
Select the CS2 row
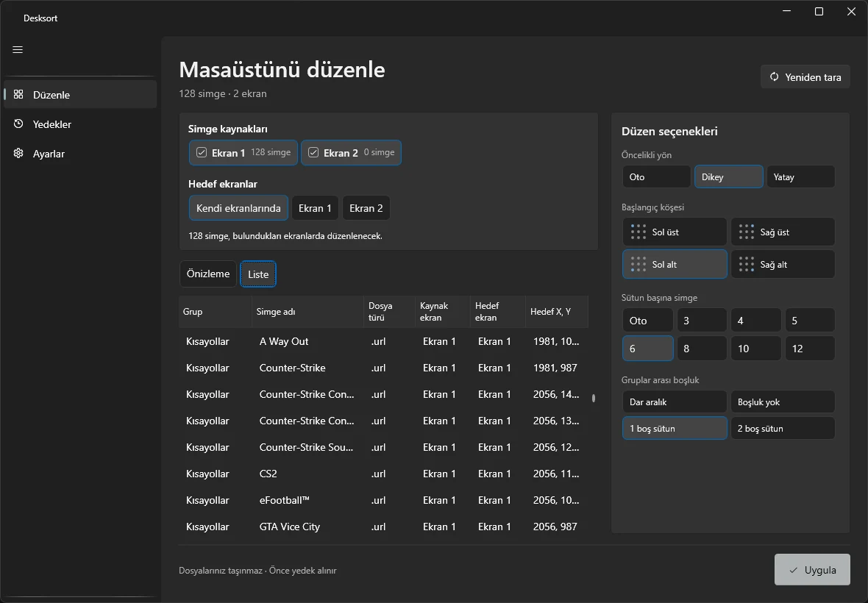pos(383,474)
